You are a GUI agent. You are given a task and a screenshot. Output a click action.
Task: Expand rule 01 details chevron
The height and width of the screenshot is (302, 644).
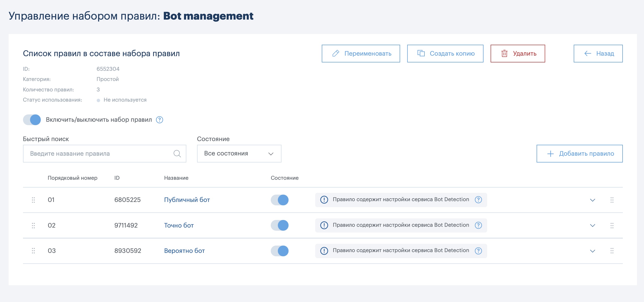[593, 200]
